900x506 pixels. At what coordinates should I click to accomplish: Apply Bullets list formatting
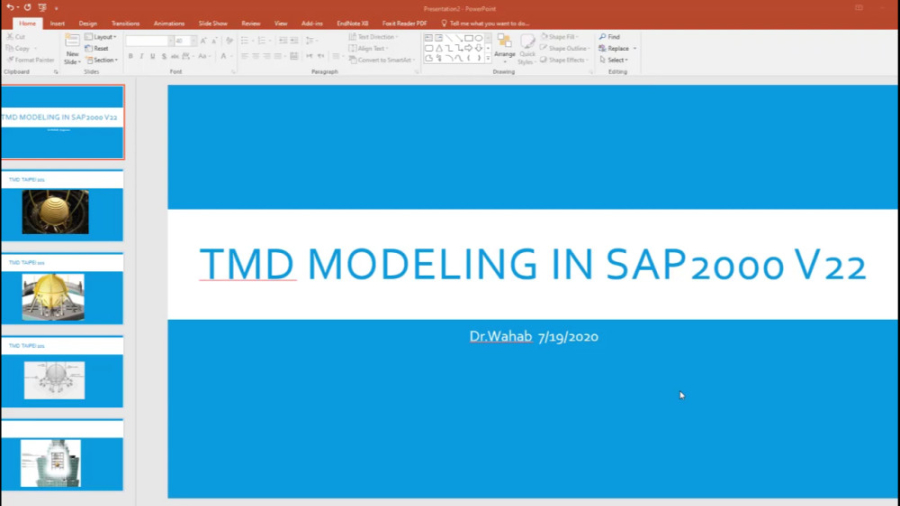[246, 41]
